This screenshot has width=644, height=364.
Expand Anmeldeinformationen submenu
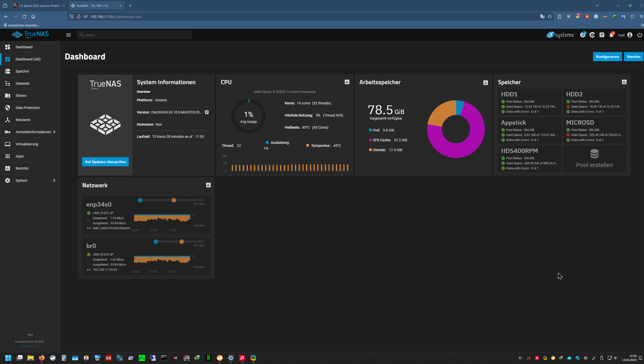[54, 132]
